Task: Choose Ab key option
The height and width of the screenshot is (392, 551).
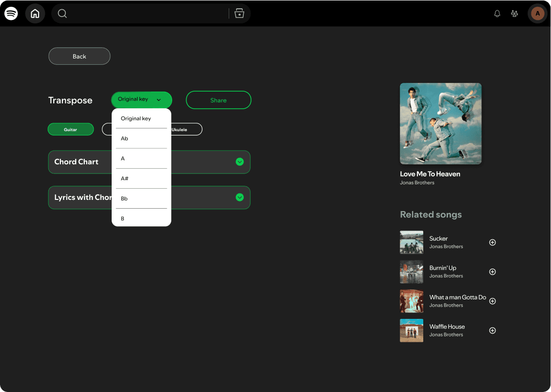Action: pos(141,138)
